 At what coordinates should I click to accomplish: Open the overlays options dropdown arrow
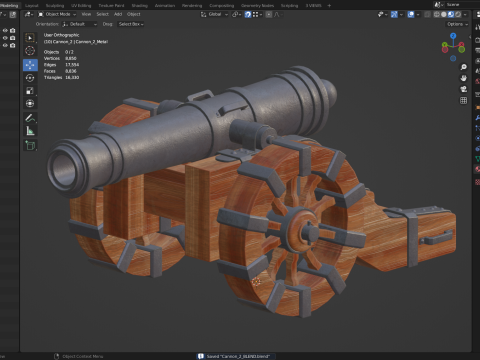418,14
